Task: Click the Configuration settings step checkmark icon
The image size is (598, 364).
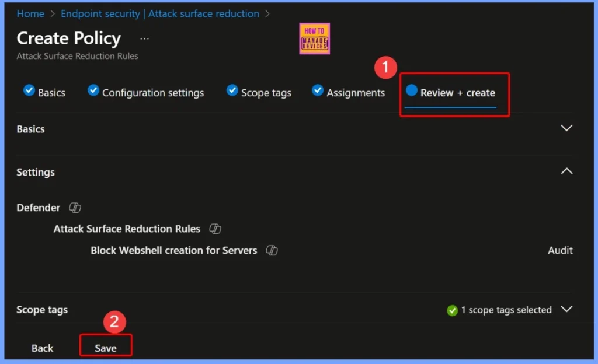Action: pos(93,90)
